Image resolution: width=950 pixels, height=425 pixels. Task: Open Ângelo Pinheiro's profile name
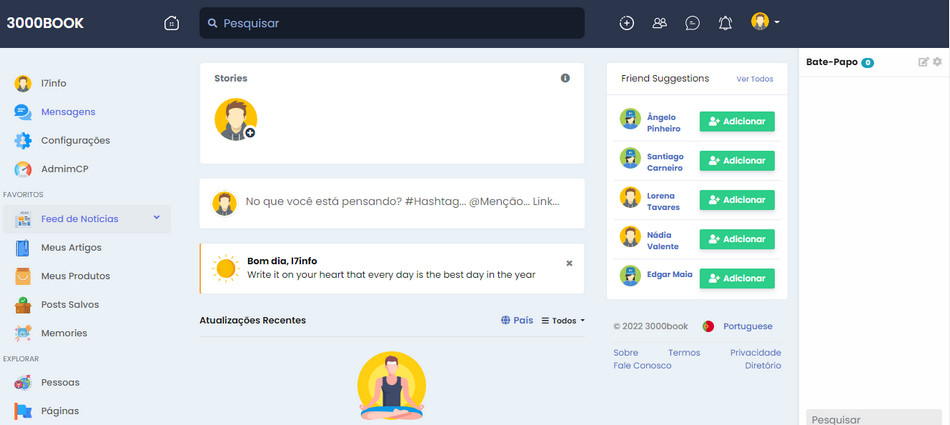click(x=663, y=123)
